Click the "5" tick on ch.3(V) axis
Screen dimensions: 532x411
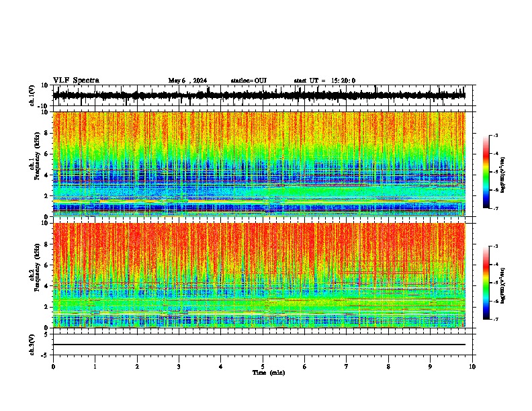click(x=46, y=334)
